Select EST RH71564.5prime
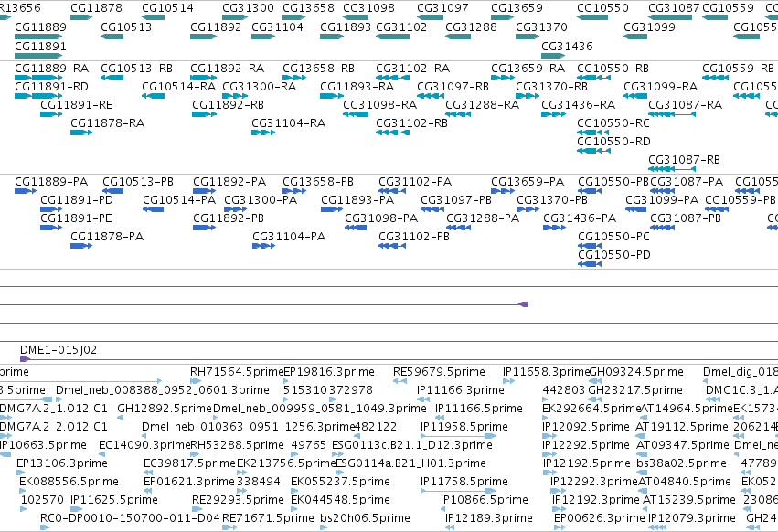 pos(196,381)
